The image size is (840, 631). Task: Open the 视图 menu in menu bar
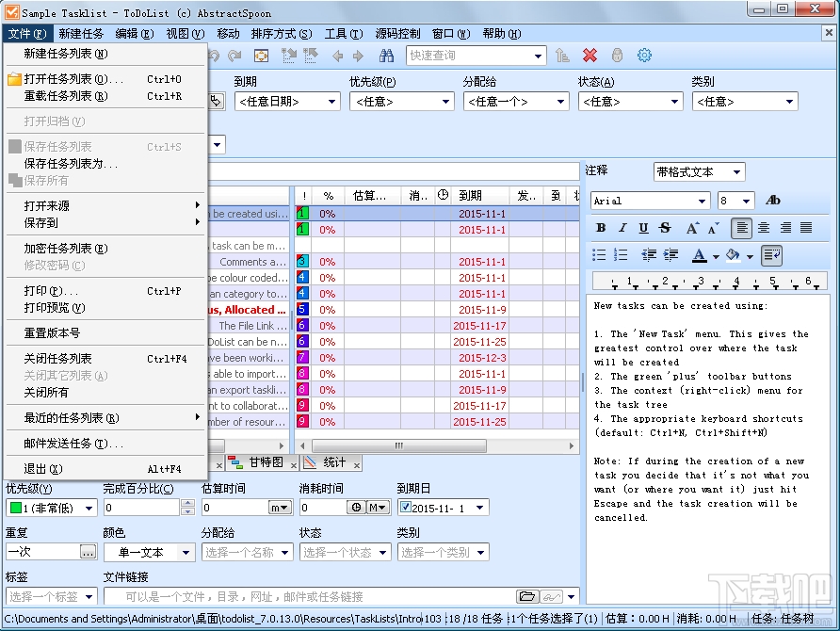pos(185,34)
